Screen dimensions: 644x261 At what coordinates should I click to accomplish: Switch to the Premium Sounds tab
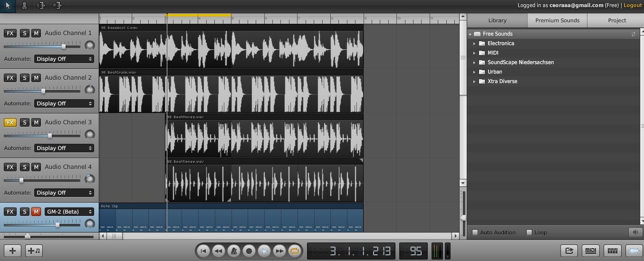pyautogui.click(x=557, y=20)
